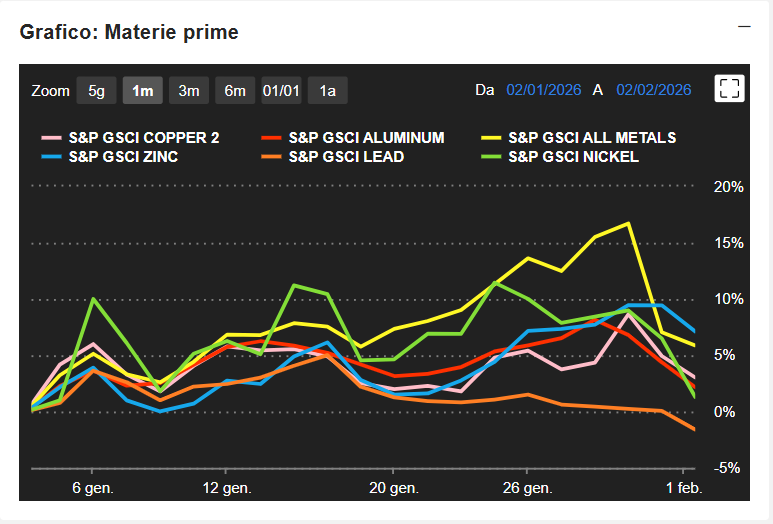Click the blue ZINC legend color marker
This screenshot has height=524, width=773.
click(x=50, y=156)
